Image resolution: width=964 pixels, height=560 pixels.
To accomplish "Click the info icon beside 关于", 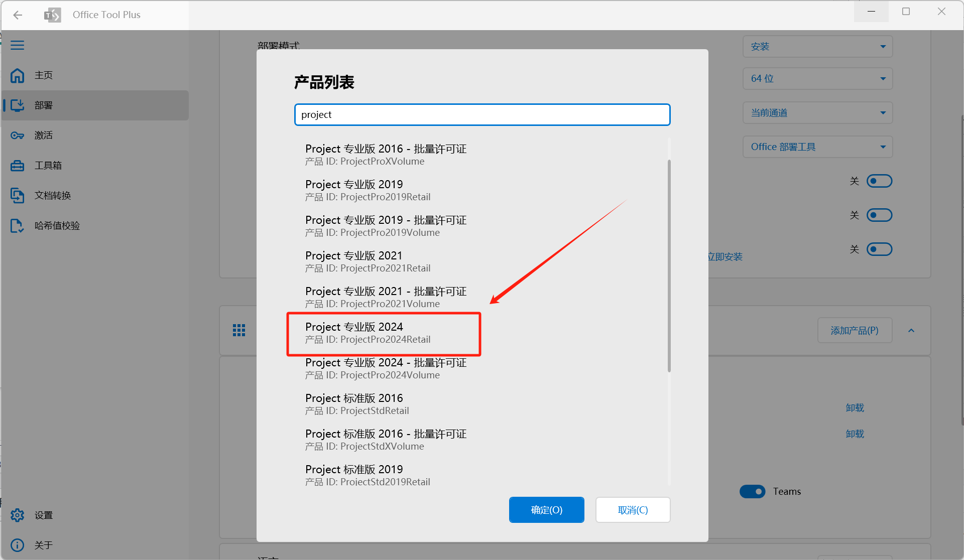I will pyautogui.click(x=18, y=545).
